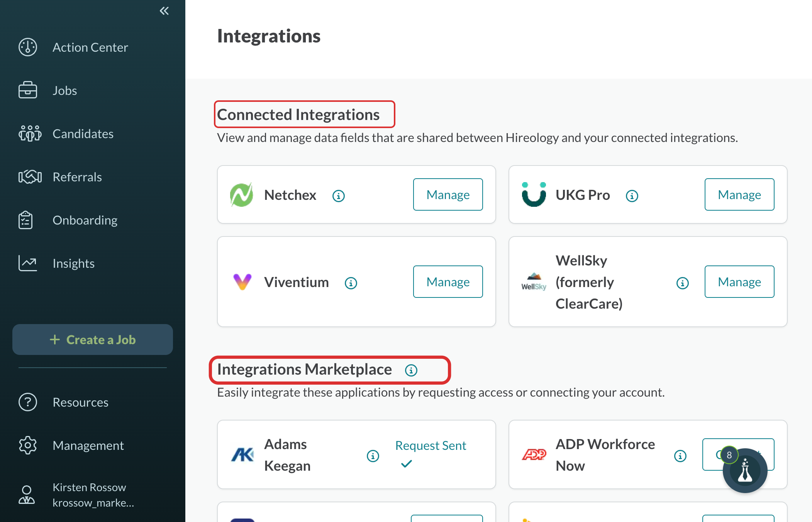
Task: Collapse the sidebar with the double chevron
Action: 164,11
